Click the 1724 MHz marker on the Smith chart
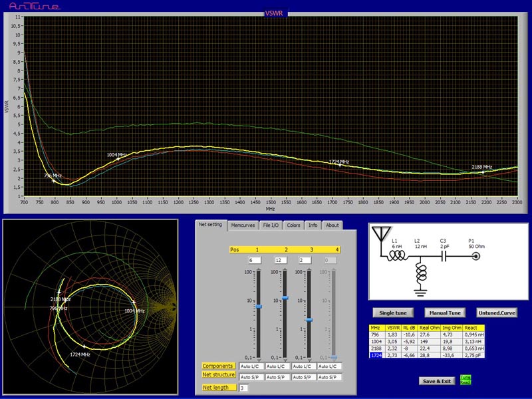Image resolution: width=532 pixels, height=399 pixels. coord(84,346)
